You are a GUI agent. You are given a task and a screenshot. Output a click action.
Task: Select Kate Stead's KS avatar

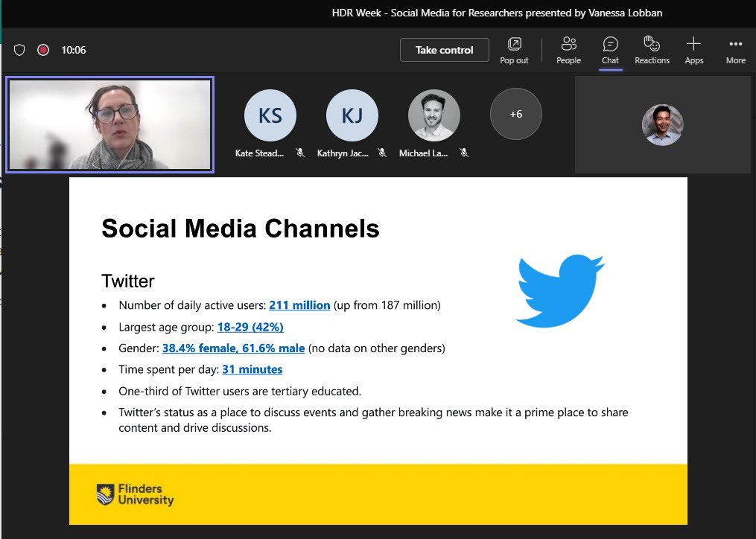click(270, 115)
